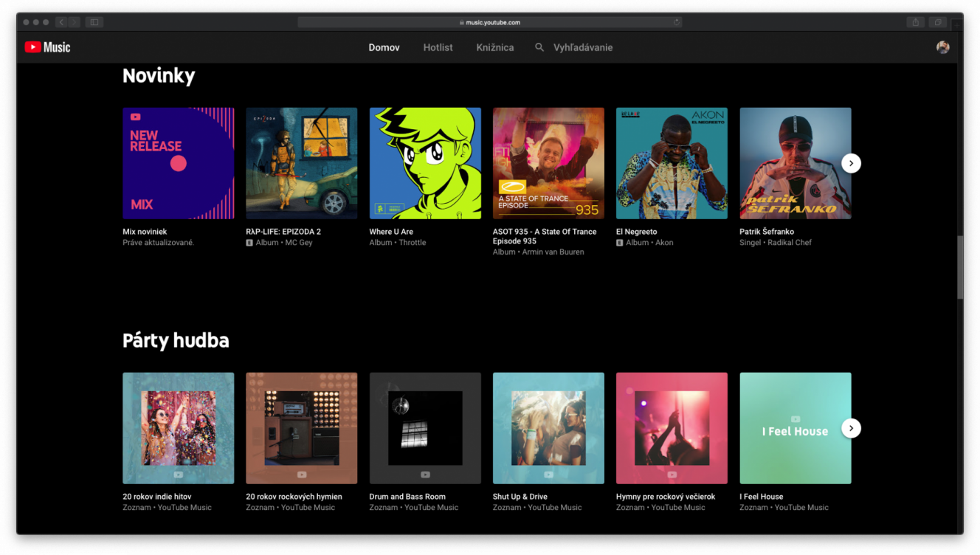
Task: Click the I Feel House title link
Action: coord(762,497)
